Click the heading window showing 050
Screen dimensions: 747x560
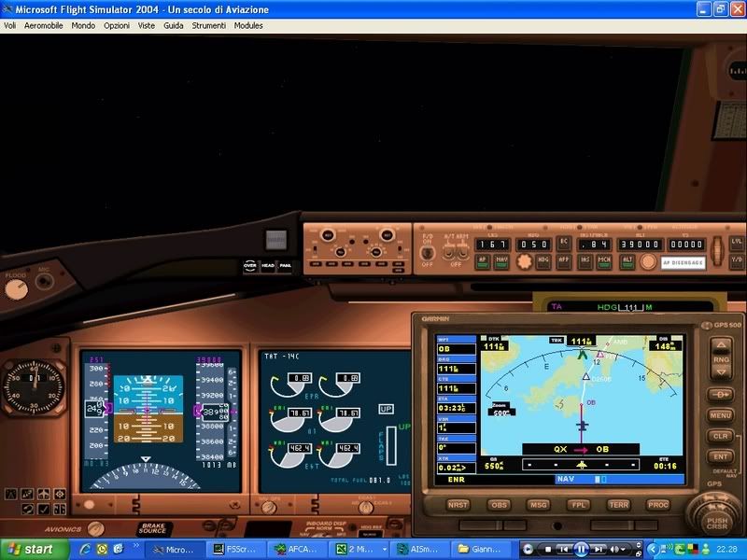534,245
